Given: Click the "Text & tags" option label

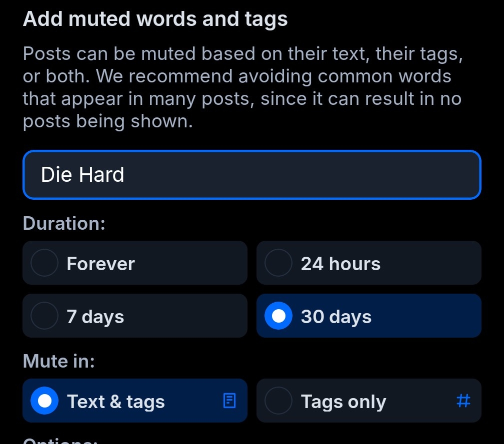Looking at the screenshot, I should (x=115, y=402).
